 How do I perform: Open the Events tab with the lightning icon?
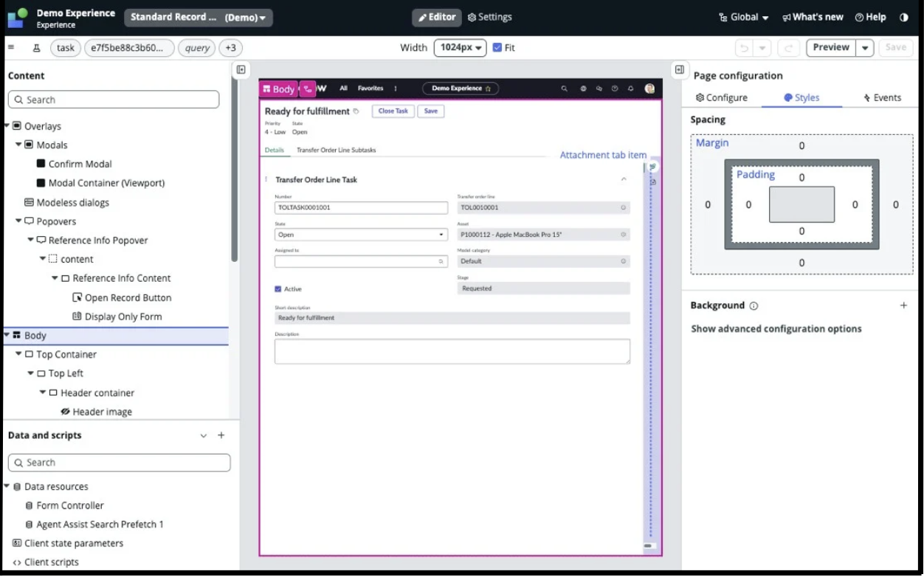883,97
